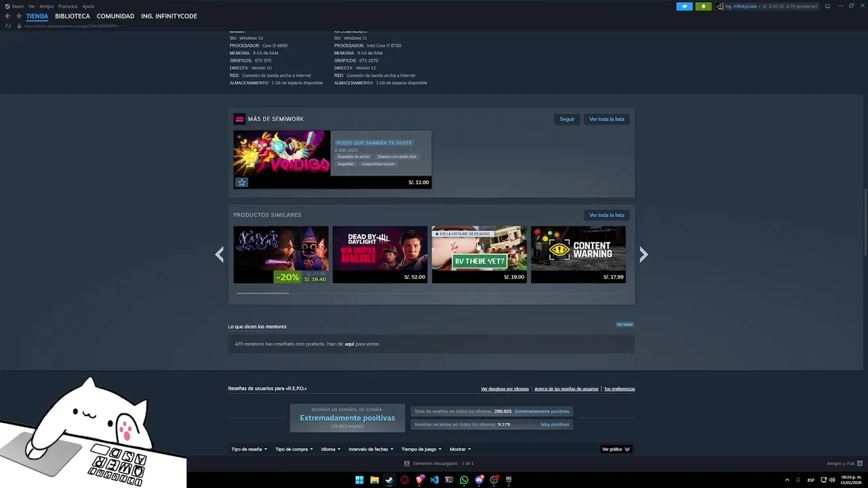The image size is (868, 488).
Task: Open Ver desglose por idiomas link
Action: (x=505, y=389)
